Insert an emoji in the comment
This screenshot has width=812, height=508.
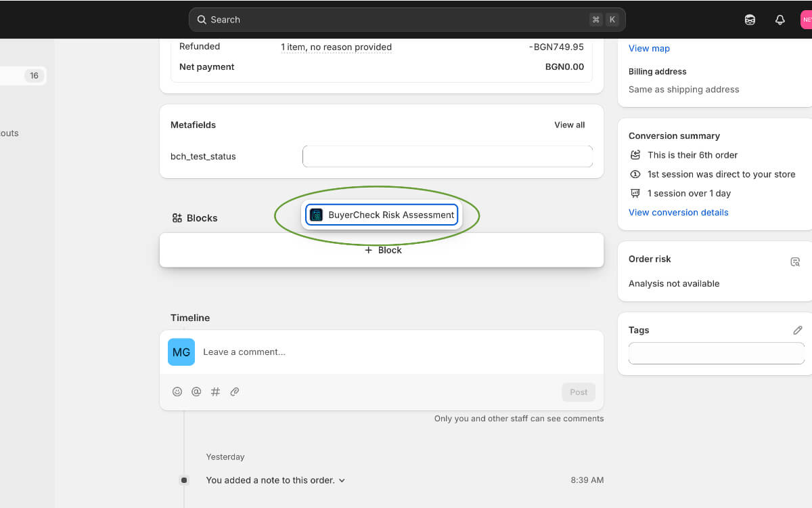click(x=177, y=391)
